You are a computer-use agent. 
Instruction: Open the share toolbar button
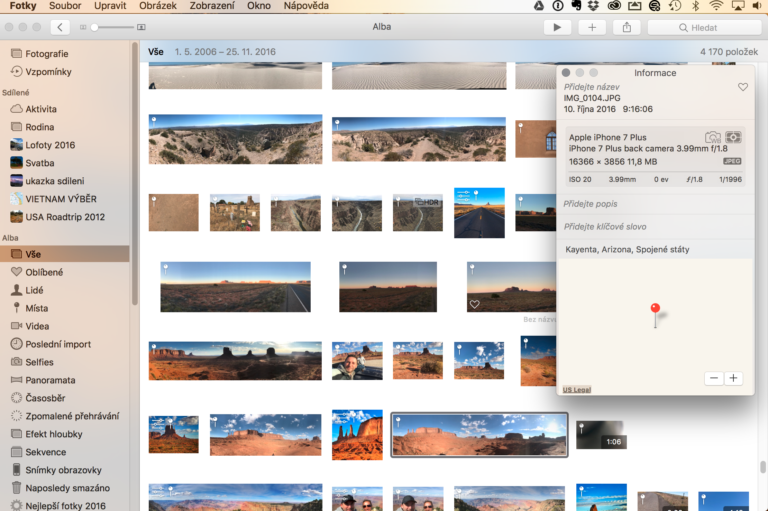coord(627,27)
